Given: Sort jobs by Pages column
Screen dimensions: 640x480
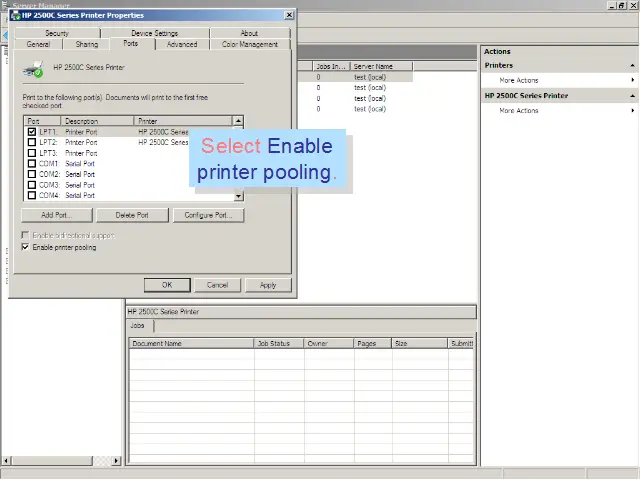Looking at the screenshot, I should (373, 343).
